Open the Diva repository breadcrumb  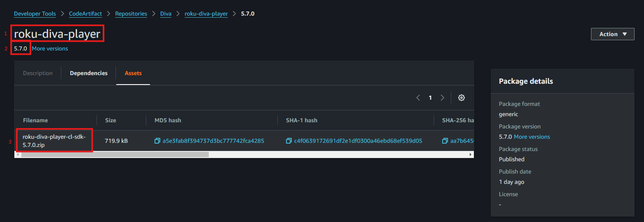166,14
